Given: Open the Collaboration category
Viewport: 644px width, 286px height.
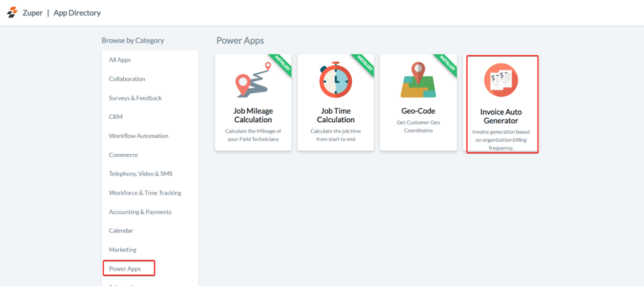Looking at the screenshot, I should [x=127, y=79].
